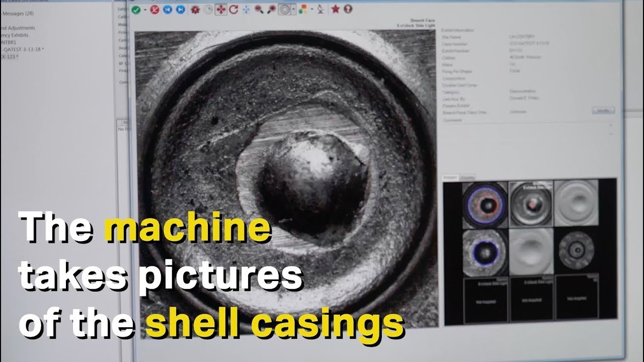Select the Images tab above the thumbnails

450,177
